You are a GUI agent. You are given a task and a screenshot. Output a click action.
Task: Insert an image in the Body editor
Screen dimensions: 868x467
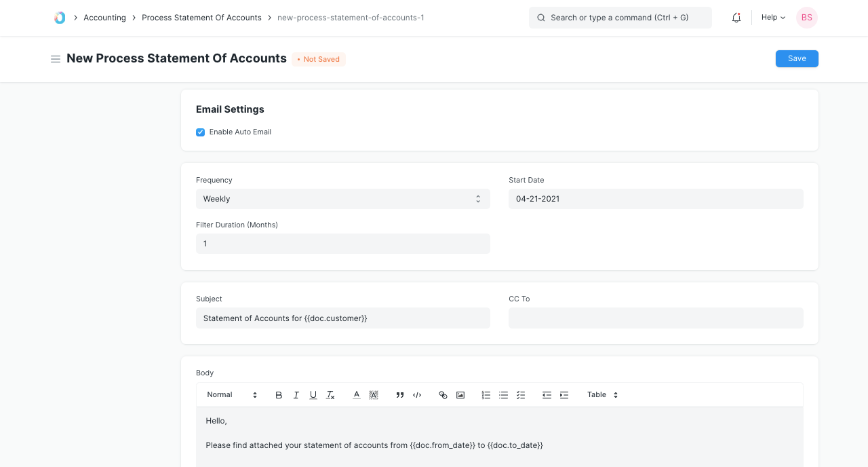pyautogui.click(x=460, y=395)
